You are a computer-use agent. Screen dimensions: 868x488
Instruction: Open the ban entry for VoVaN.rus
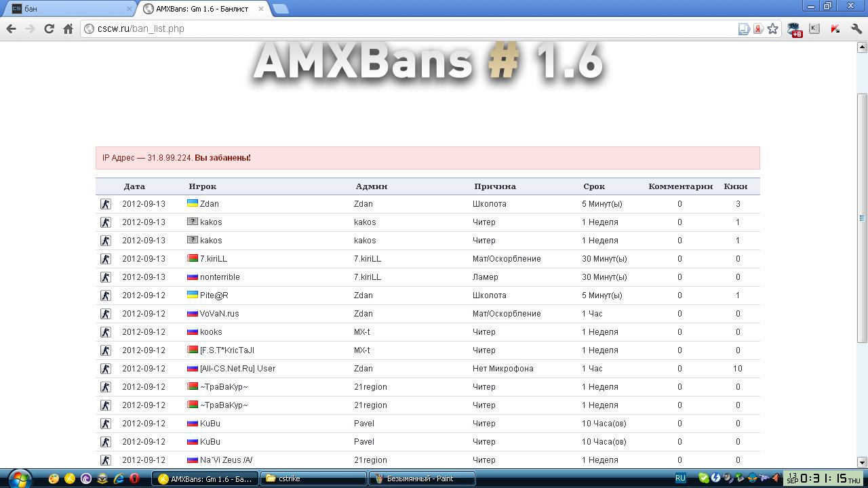(x=219, y=313)
